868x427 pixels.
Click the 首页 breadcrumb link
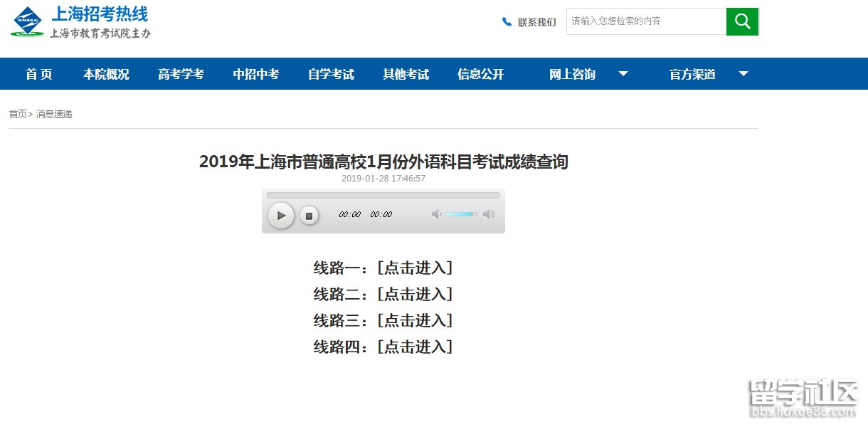click(18, 114)
